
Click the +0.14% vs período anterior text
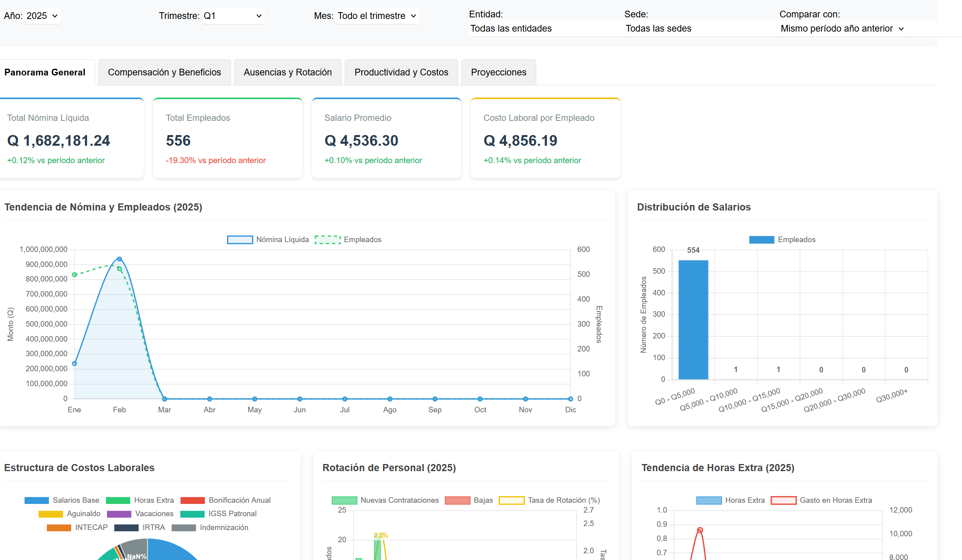point(532,160)
